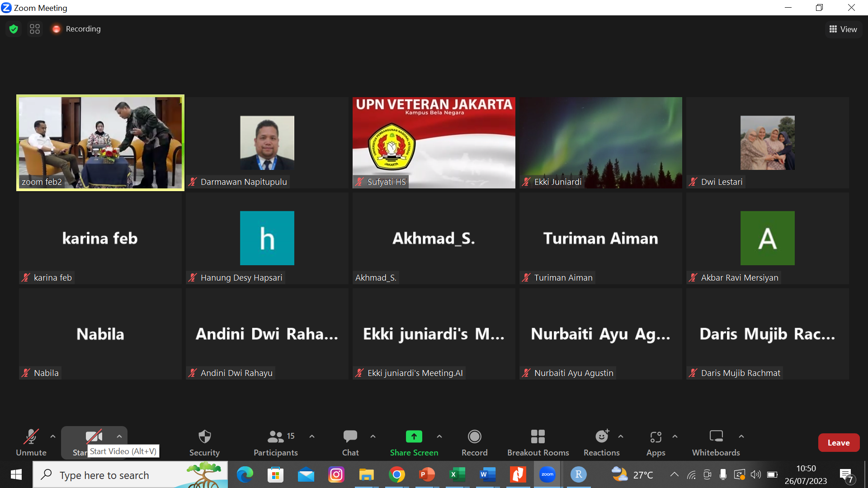
Task: Open the Windows Start menu
Action: tap(16, 474)
